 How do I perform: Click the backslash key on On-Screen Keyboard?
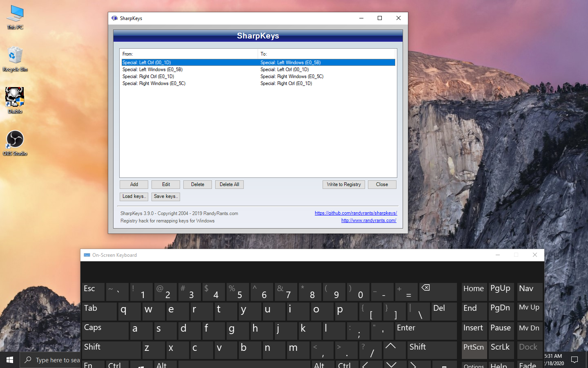click(419, 311)
